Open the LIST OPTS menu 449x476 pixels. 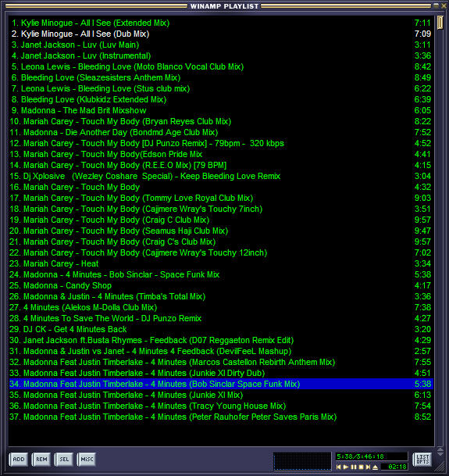(422, 459)
